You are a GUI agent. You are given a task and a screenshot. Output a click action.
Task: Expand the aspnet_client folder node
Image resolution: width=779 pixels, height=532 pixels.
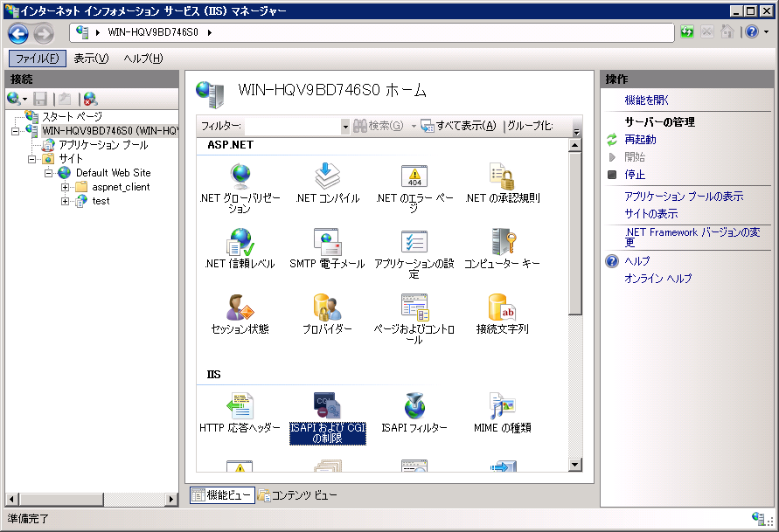[65, 187]
